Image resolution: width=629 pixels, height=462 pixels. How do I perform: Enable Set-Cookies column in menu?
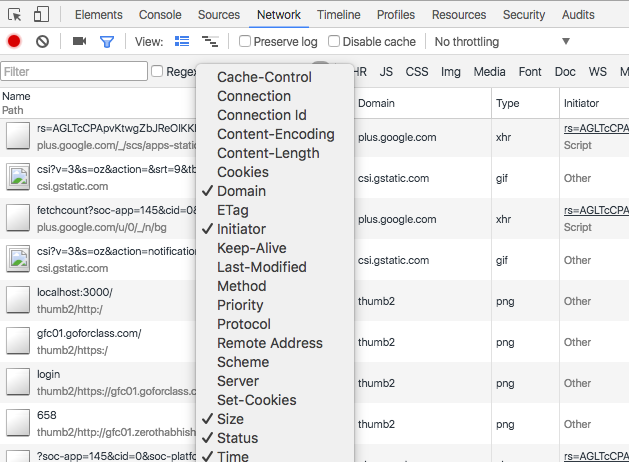click(275, 400)
